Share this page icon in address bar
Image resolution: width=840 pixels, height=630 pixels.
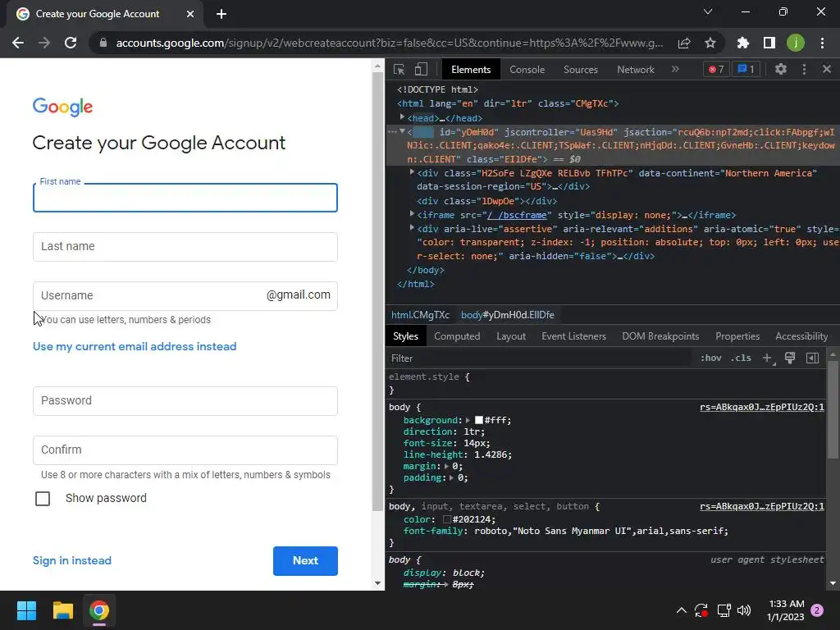coord(684,43)
